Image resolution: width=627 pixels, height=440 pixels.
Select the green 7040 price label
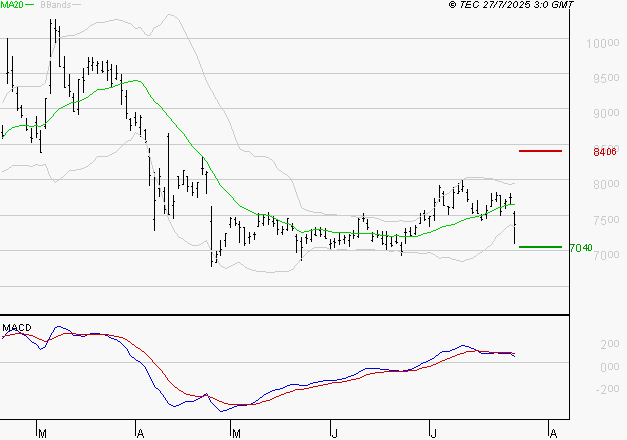[581, 248]
